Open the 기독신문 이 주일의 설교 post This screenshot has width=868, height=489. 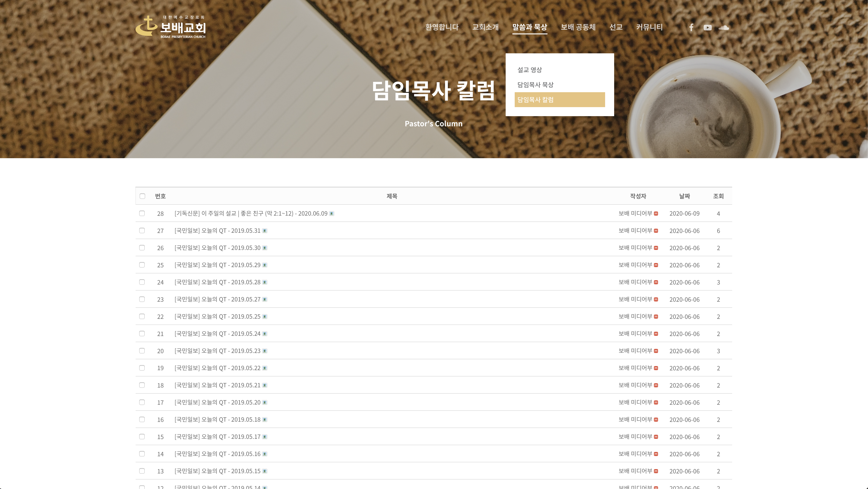pyautogui.click(x=251, y=214)
